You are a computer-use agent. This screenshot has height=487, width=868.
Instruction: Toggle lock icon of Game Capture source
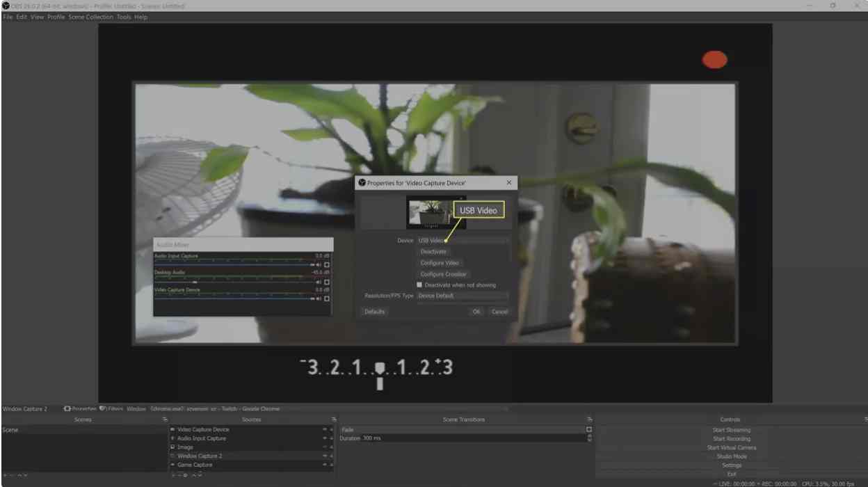click(331, 465)
